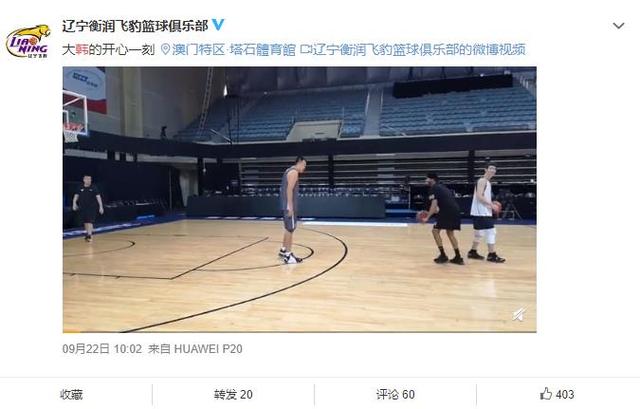Click the location pin icon
Viewport: 640px width, 409px height.
pyautogui.click(x=165, y=50)
